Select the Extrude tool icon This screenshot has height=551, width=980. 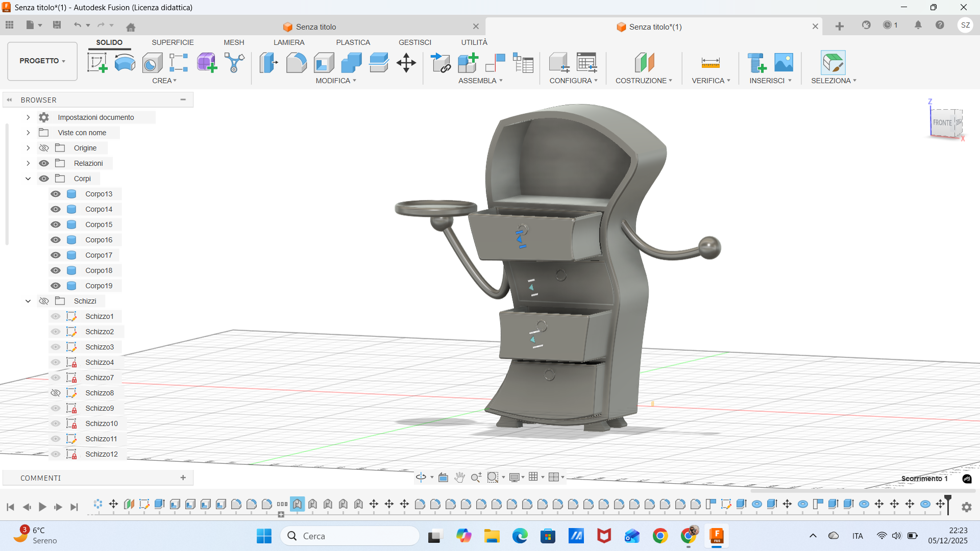[x=125, y=63]
